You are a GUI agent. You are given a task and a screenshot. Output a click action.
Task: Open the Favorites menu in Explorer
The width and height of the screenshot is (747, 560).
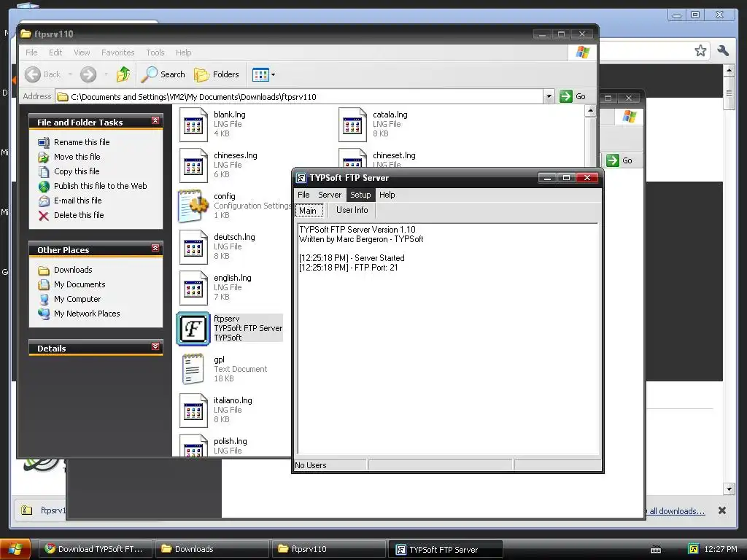117,52
